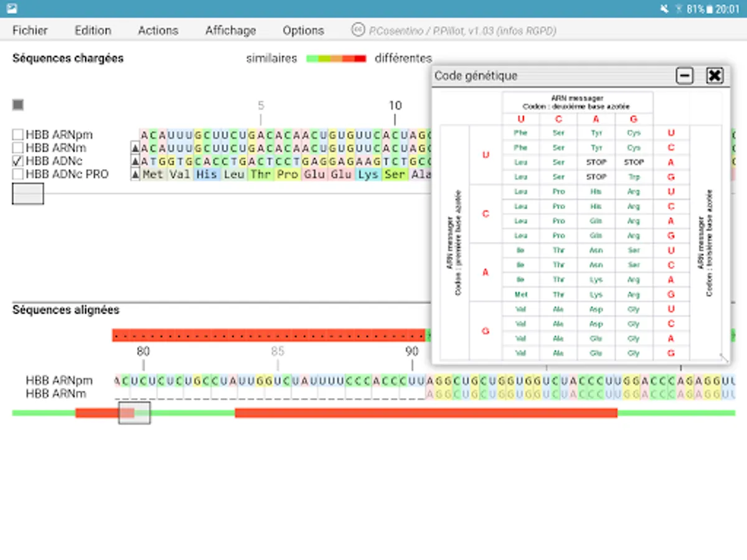Click first-base A row header in codon table

486,272
